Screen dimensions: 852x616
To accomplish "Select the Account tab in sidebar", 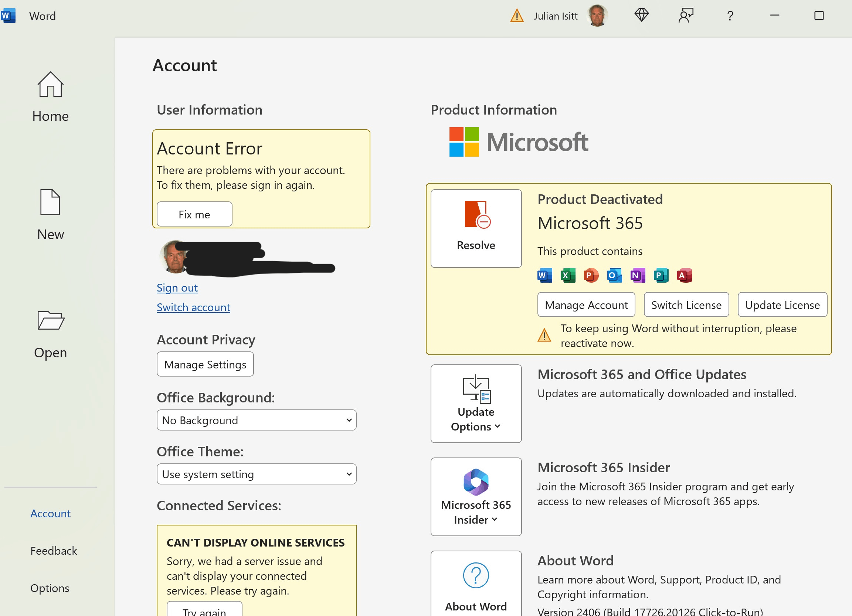I will (50, 514).
